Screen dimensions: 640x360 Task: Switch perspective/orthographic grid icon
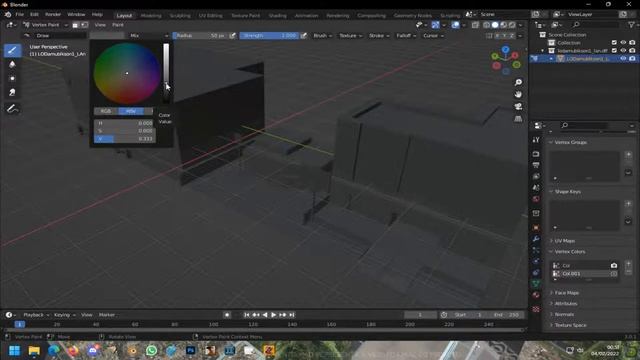[518, 119]
